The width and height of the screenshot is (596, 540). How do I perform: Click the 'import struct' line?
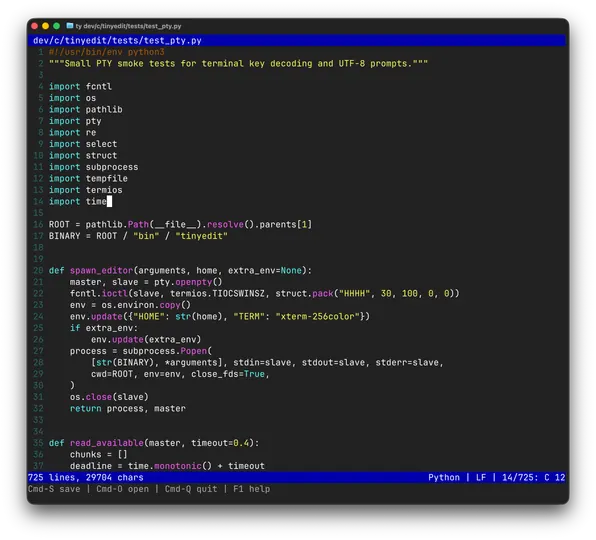tap(83, 155)
